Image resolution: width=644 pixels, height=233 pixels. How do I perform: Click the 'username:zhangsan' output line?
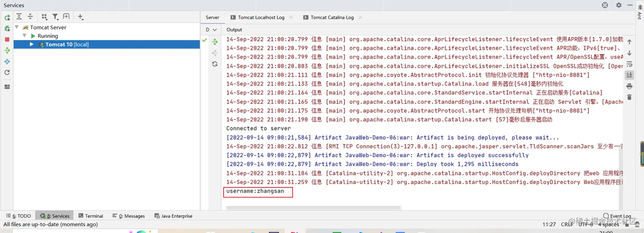point(255,191)
